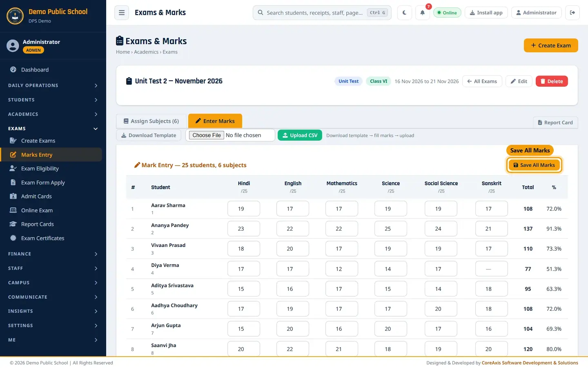Click Choose File to select CSV

point(207,135)
